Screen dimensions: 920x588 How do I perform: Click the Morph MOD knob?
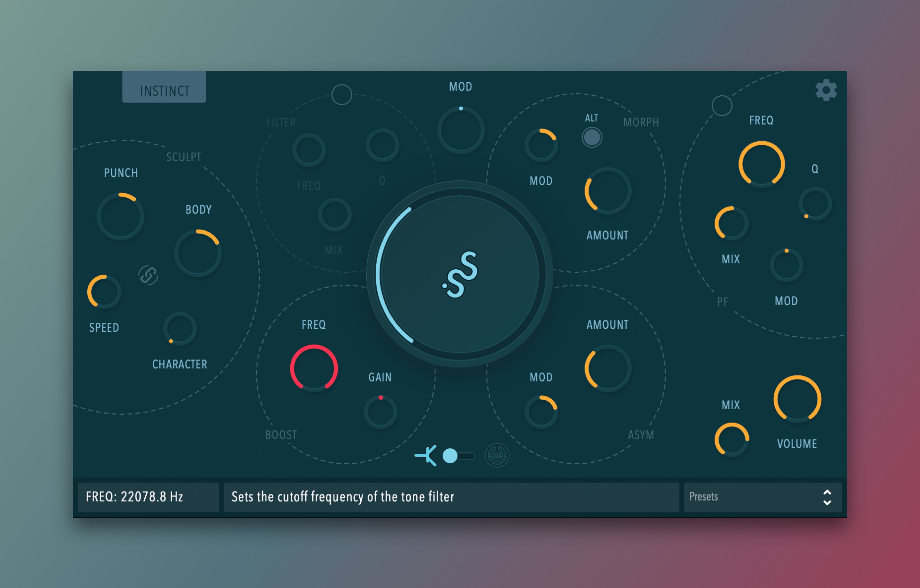coord(541,146)
